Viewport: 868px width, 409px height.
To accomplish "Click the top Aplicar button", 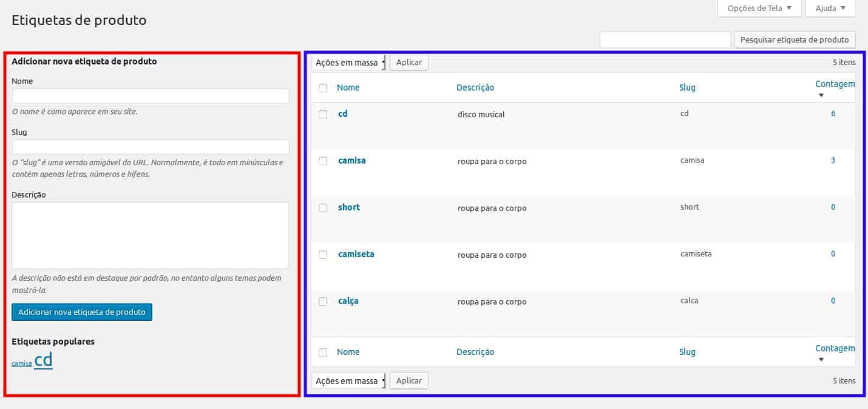I will click(x=409, y=63).
